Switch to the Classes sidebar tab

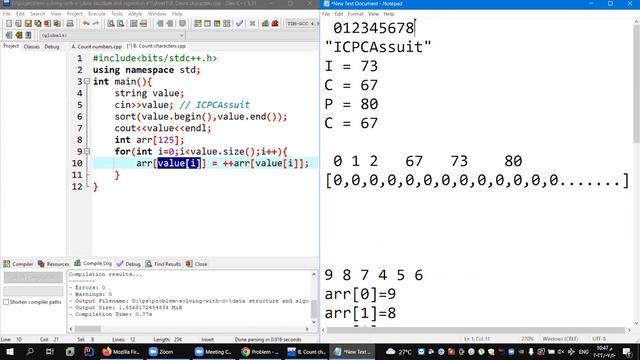click(31, 47)
